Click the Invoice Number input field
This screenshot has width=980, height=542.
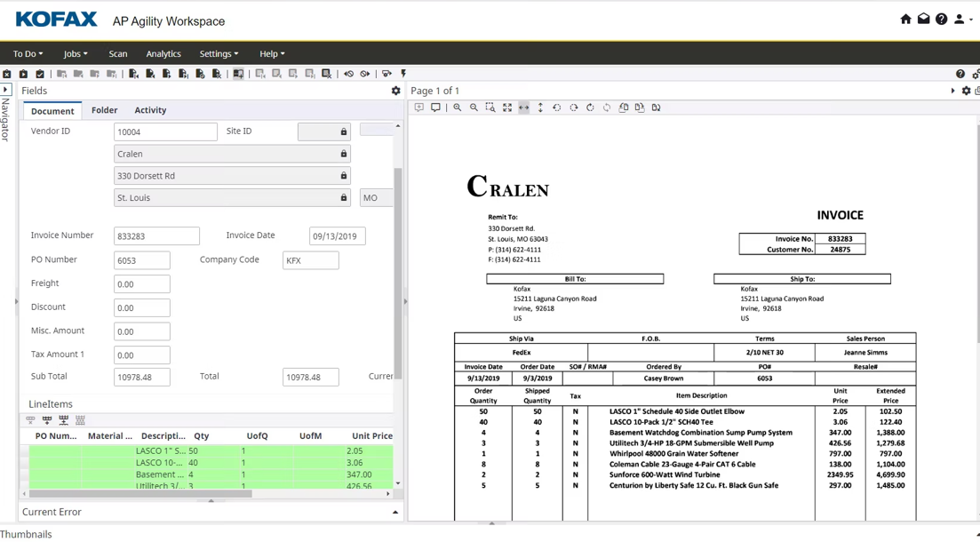pos(156,236)
